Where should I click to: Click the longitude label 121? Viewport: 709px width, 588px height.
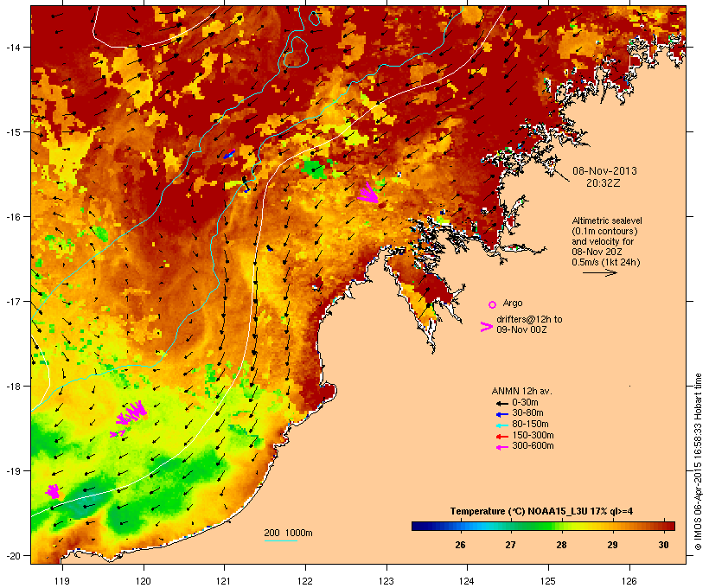pos(224,581)
